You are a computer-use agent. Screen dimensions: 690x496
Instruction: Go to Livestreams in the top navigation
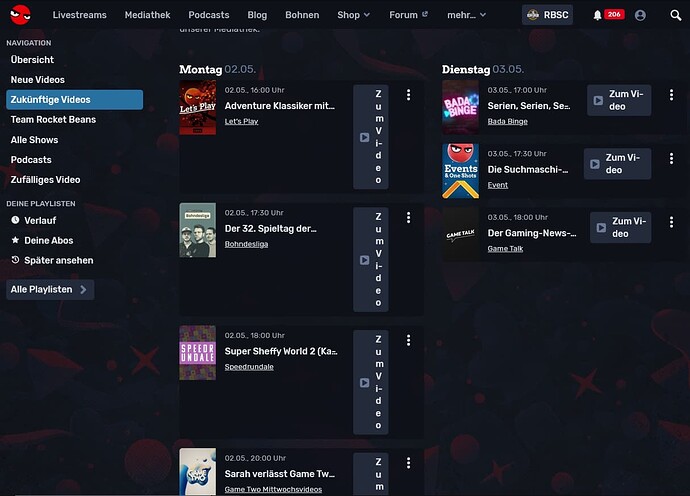pyautogui.click(x=80, y=15)
